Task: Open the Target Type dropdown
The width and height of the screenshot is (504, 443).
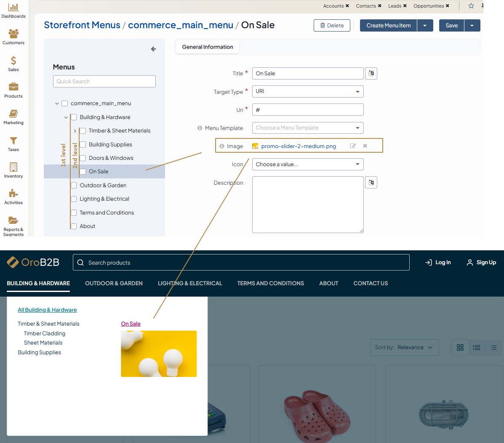Action: 308,91
